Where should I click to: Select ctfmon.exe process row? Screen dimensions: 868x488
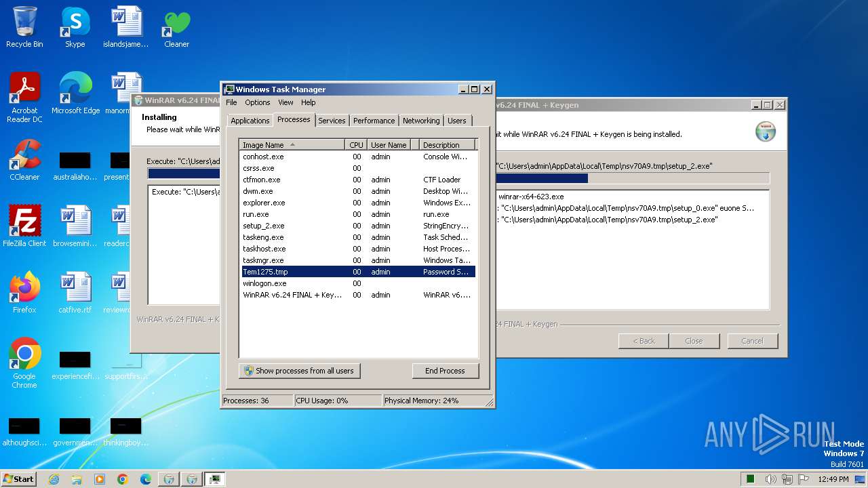pyautogui.click(x=357, y=180)
